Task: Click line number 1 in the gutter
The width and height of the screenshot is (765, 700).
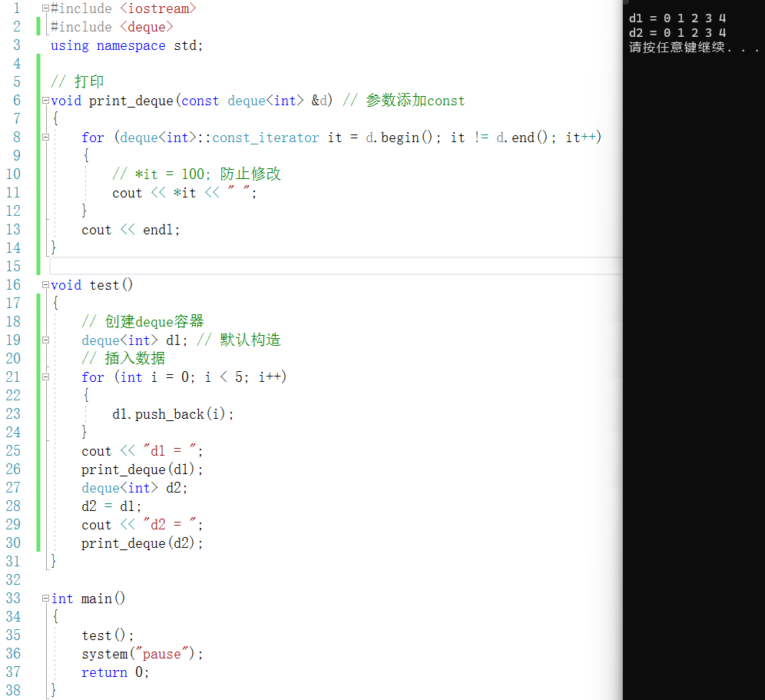Action: (x=17, y=8)
